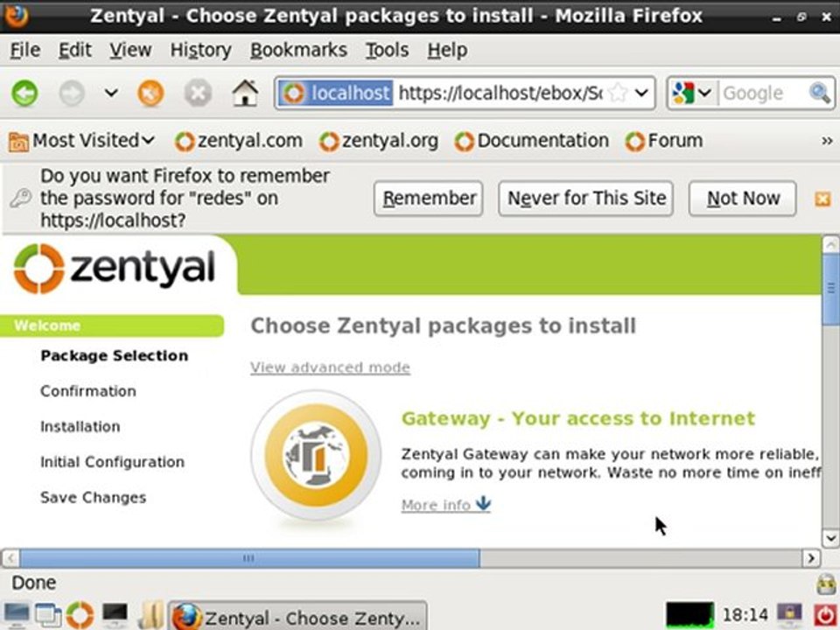The width and height of the screenshot is (840, 630).
Task: Click Never for This Site button
Action: pyautogui.click(x=587, y=199)
